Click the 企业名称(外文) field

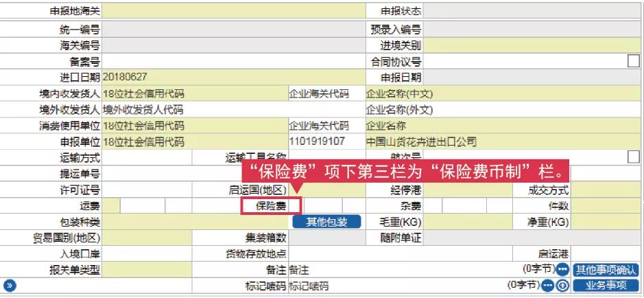[503, 109]
